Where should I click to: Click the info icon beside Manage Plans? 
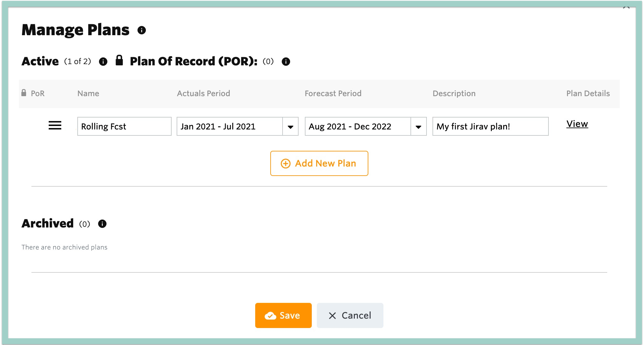point(142,30)
